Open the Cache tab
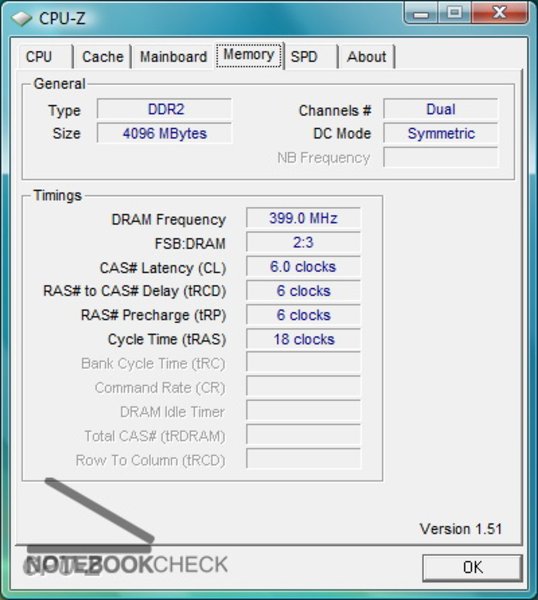The width and height of the screenshot is (538, 600). pyautogui.click(x=103, y=57)
